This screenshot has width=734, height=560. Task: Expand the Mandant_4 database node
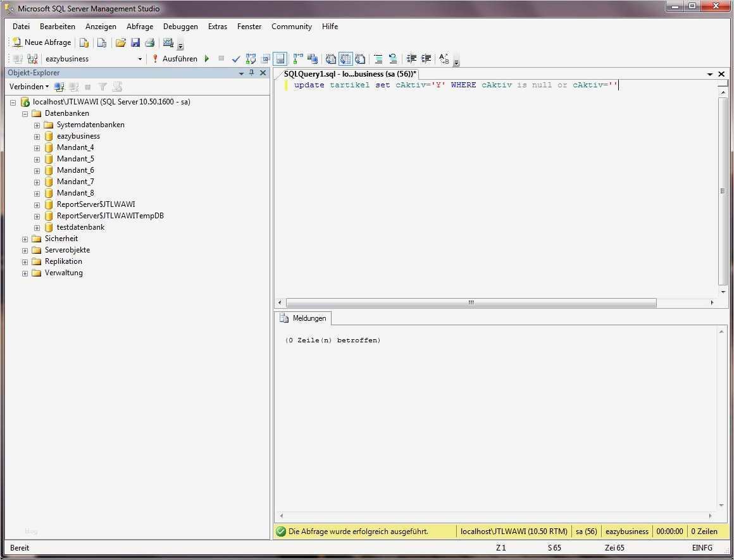coord(37,147)
